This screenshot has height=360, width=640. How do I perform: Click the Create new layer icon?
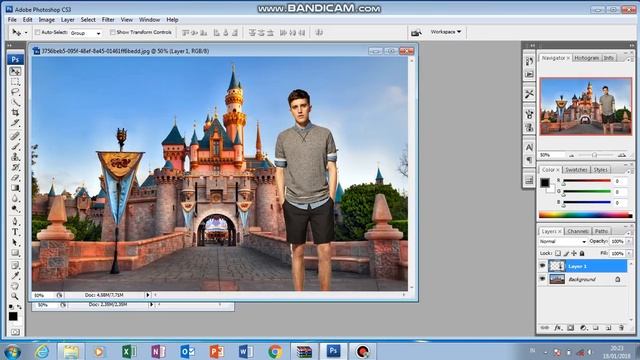608,328
